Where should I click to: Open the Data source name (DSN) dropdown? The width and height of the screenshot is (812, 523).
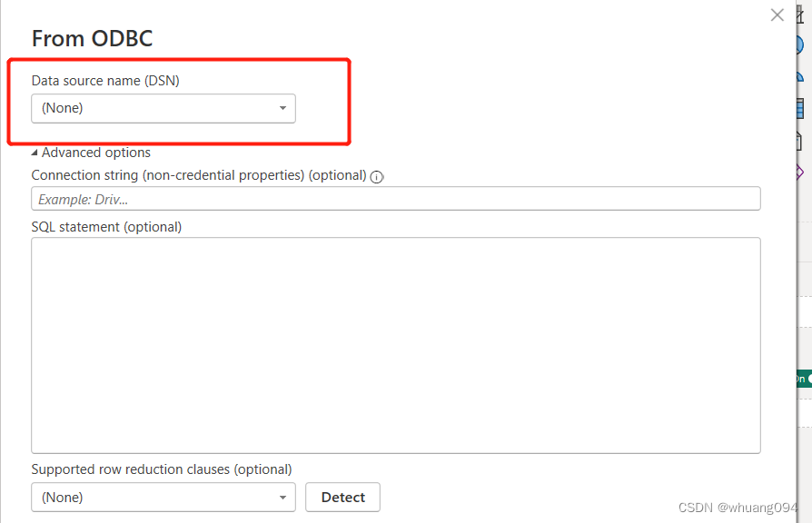163,108
